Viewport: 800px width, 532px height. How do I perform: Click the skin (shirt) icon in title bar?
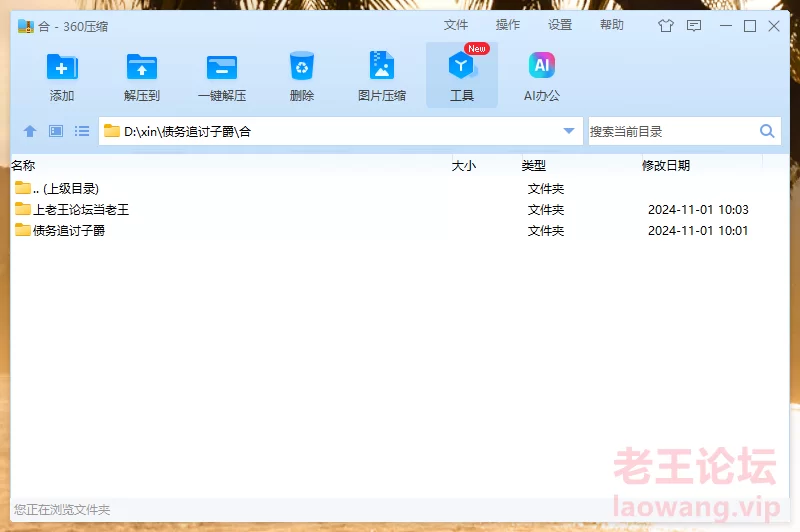coord(666,26)
